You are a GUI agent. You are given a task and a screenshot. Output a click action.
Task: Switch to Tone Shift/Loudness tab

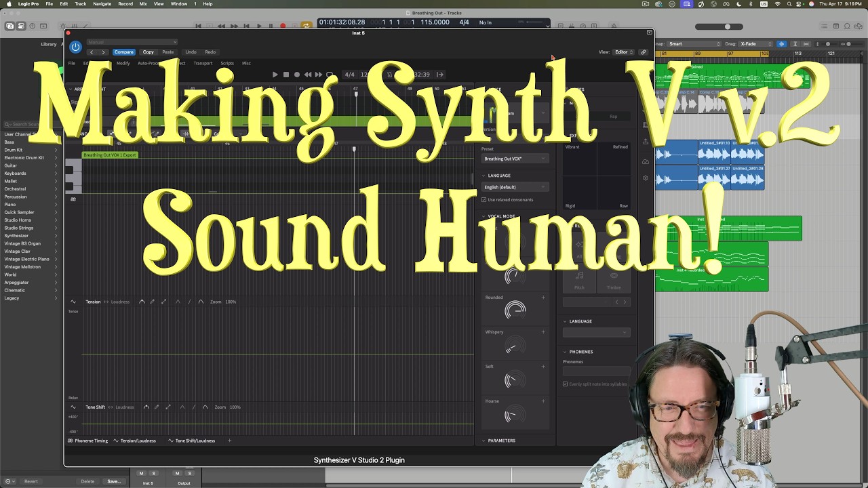point(191,441)
